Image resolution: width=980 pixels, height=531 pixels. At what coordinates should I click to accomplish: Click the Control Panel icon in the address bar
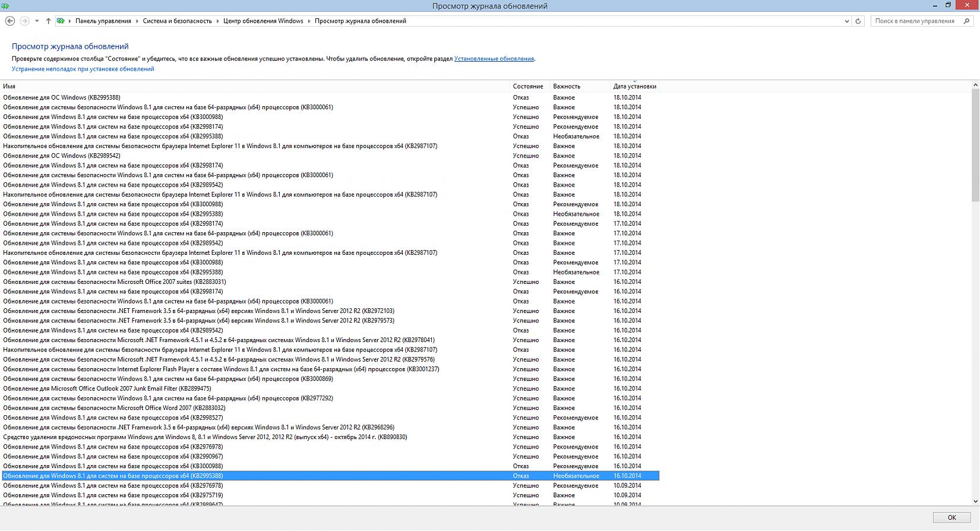click(61, 21)
